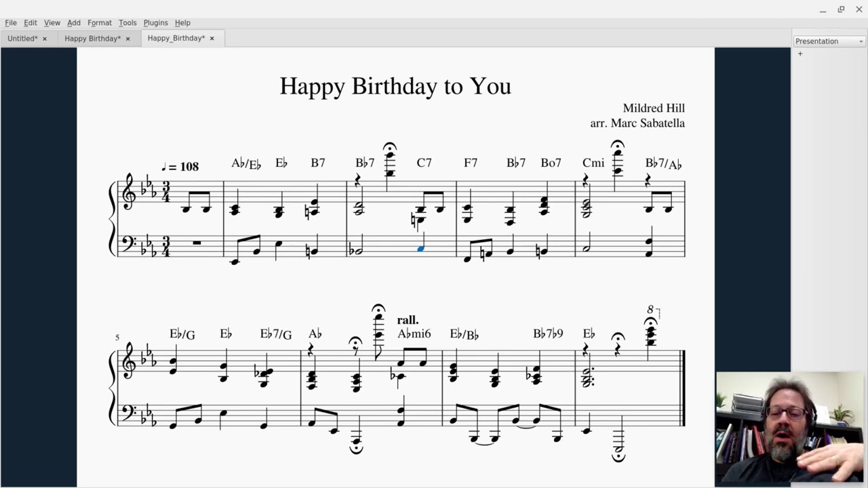Select the bass 3/4 time signature
The image size is (868, 488).
(165, 246)
